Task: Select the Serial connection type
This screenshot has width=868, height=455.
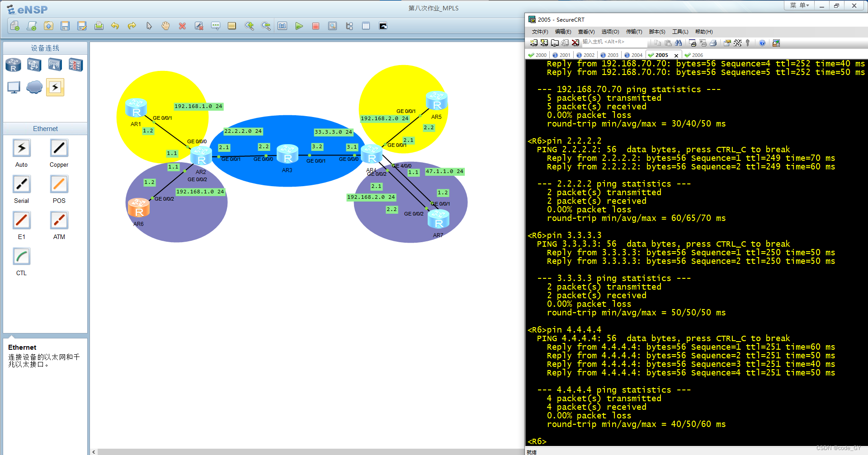Action: (21, 184)
